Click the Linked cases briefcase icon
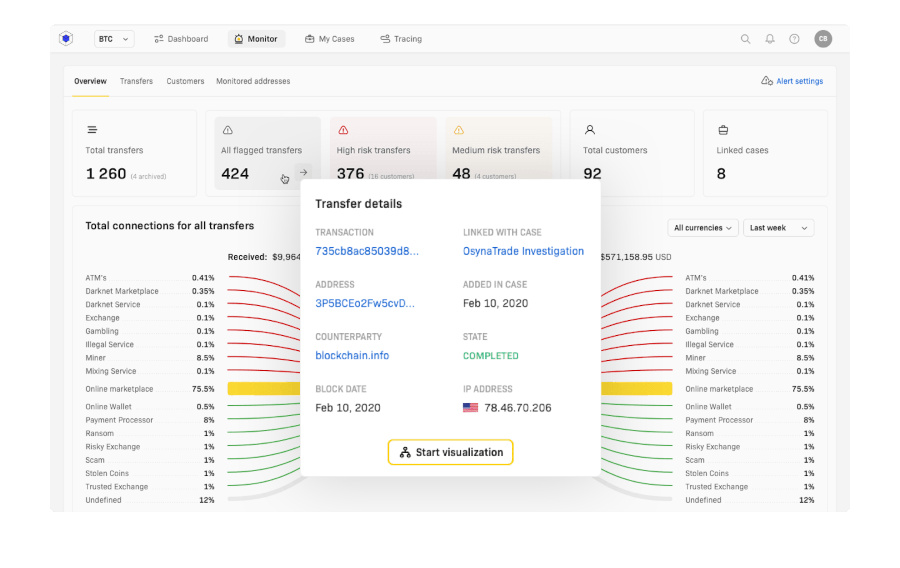The width and height of the screenshot is (900, 568). 723,130
